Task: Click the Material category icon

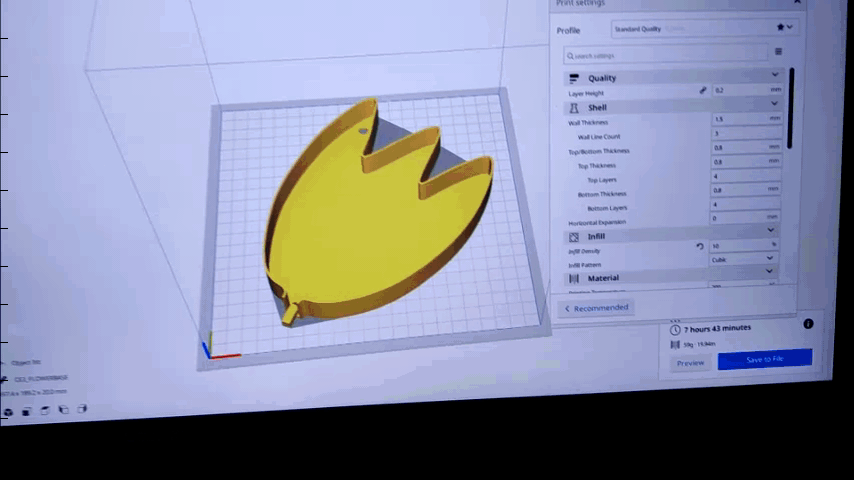Action: coord(574,278)
